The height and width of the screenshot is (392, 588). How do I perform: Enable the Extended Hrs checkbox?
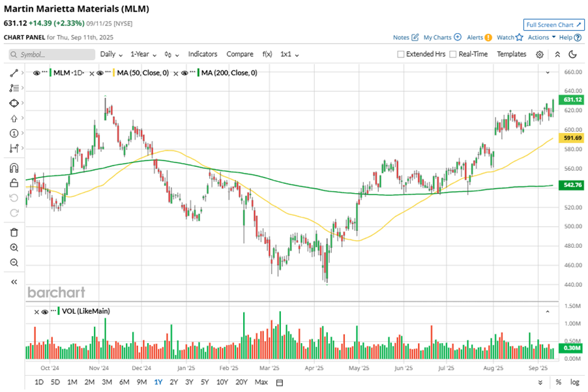point(400,54)
